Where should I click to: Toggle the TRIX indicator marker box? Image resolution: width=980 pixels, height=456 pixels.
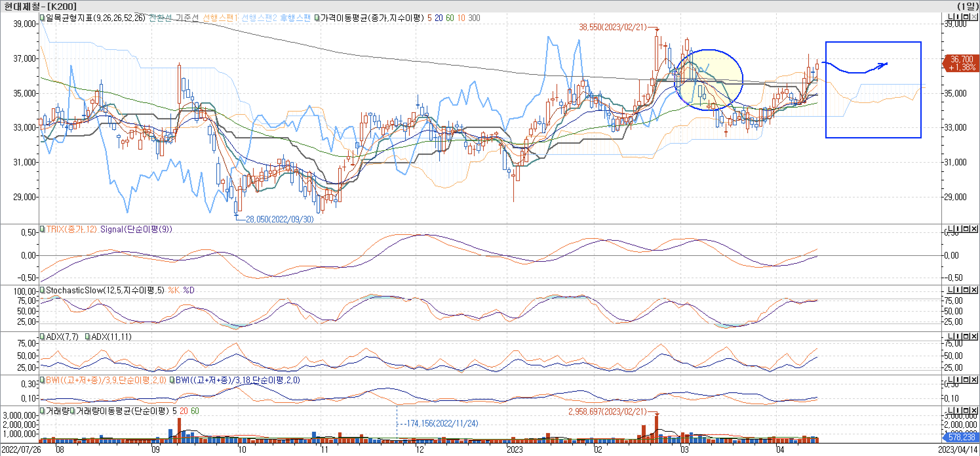(42, 229)
